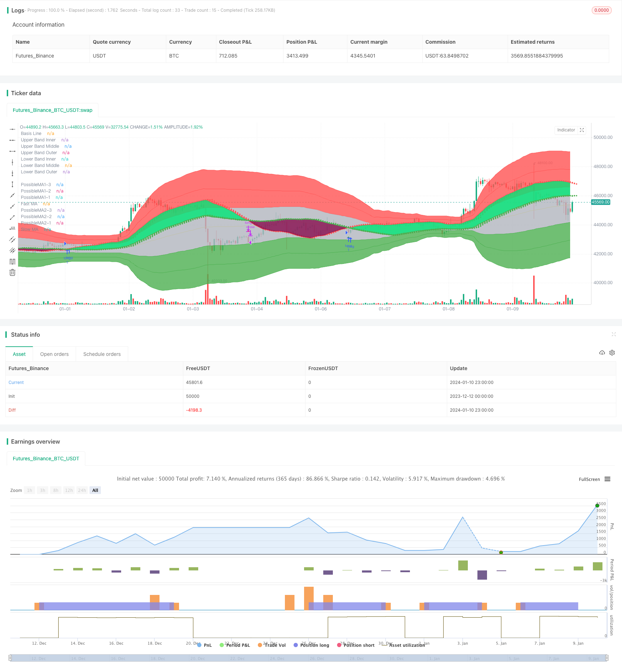Click the cloud download icon in Status info

coord(602,353)
